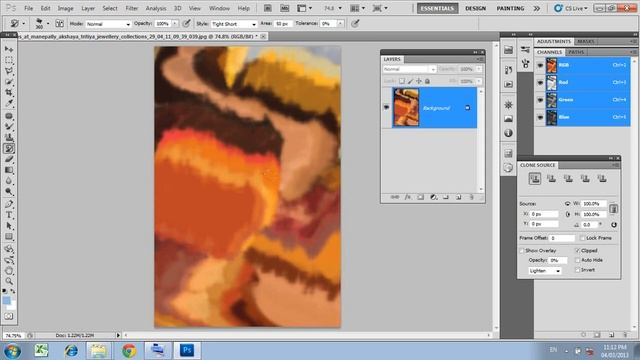Toggle visibility of the Blue channel

540,118
